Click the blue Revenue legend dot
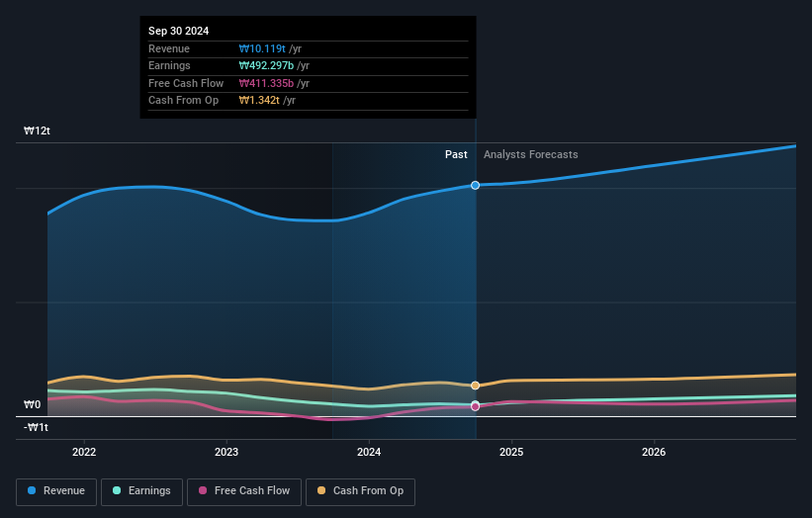 pyautogui.click(x=32, y=490)
